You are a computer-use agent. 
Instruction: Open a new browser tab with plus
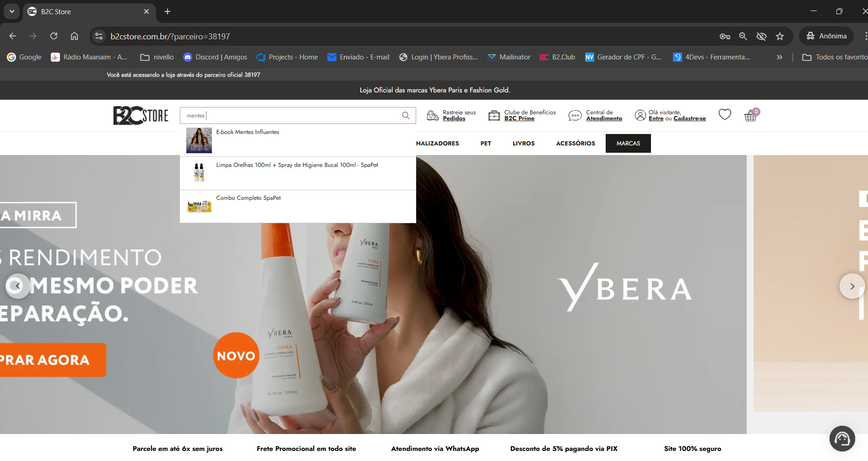tap(168, 11)
